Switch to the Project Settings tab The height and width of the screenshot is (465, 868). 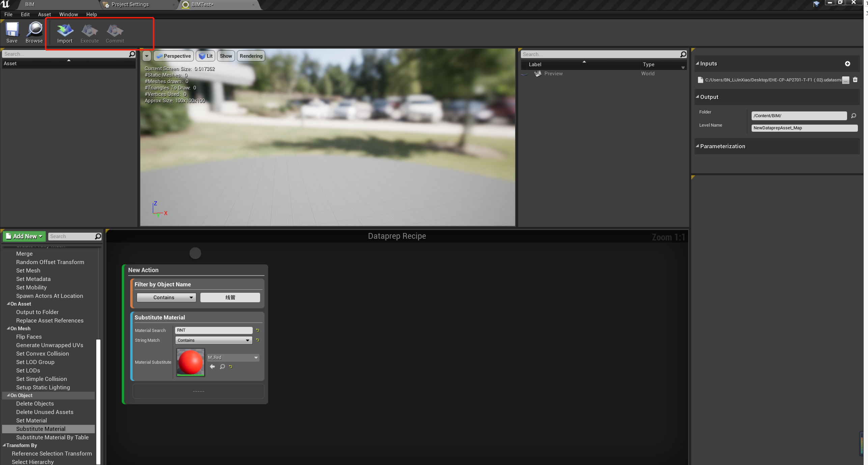130,4
